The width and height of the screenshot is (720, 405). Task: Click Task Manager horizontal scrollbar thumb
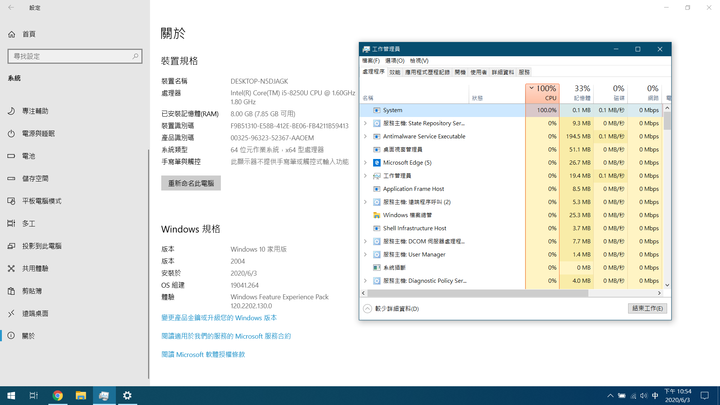pyautogui.click(x=478, y=293)
